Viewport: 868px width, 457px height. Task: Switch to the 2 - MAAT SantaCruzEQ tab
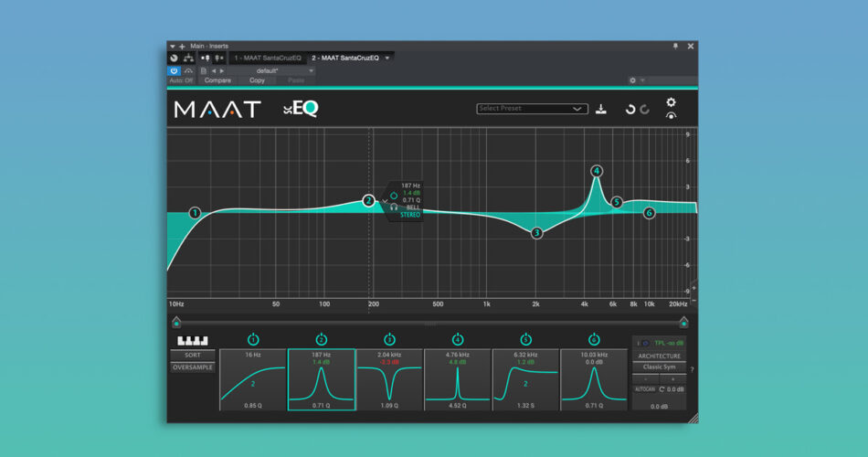(345, 58)
